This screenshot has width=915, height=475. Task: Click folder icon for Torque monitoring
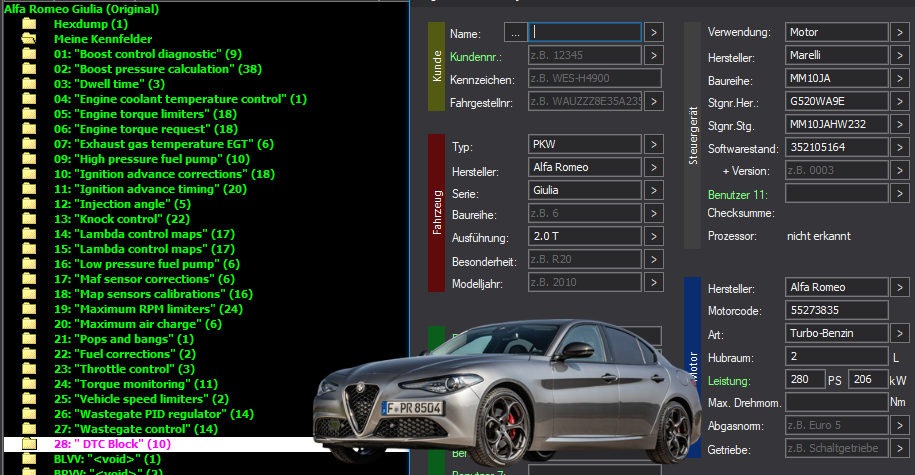[x=29, y=384]
